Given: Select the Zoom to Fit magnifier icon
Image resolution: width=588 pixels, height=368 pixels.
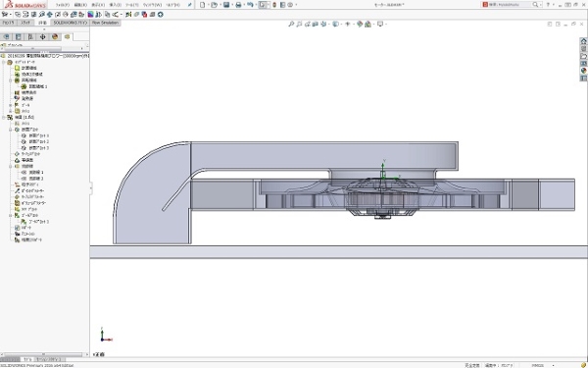Looking at the screenshot, I should pos(291,24).
